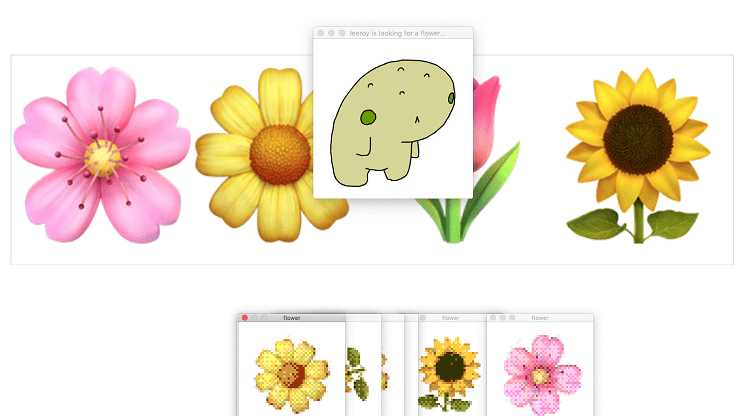Click the pixelated yellow daisy in flower window

(292, 376)
